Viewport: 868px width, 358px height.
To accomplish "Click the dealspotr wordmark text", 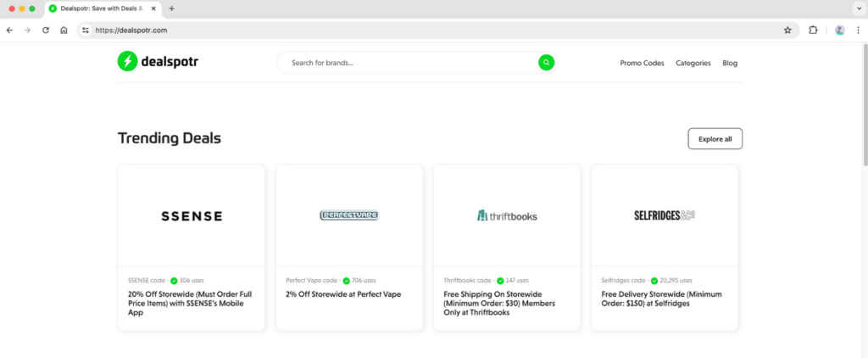I will click(170, 62).
